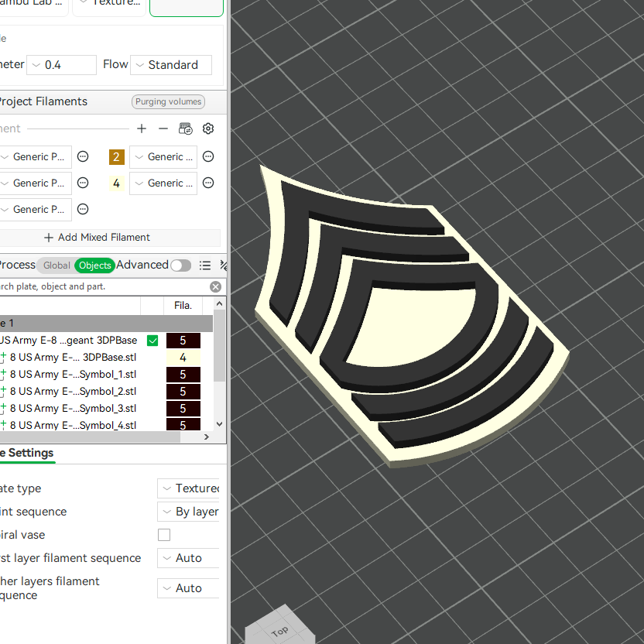Open nozzle diameter 0.4 dropdown
Viewport: 644px width, 644px height.
click(x=62, y=65)
